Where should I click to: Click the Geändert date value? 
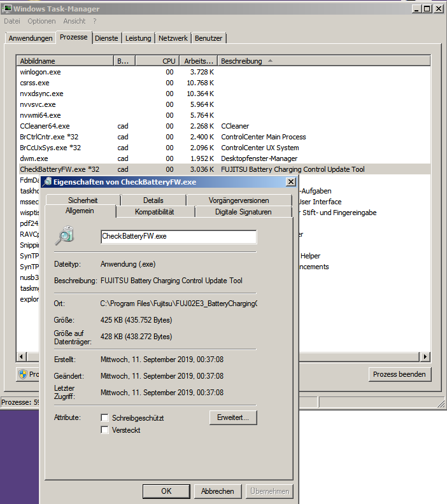[162, 376]
